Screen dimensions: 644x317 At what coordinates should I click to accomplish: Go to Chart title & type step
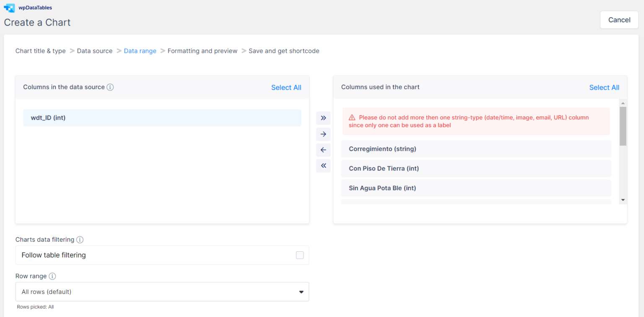click(x=41, y=51)
